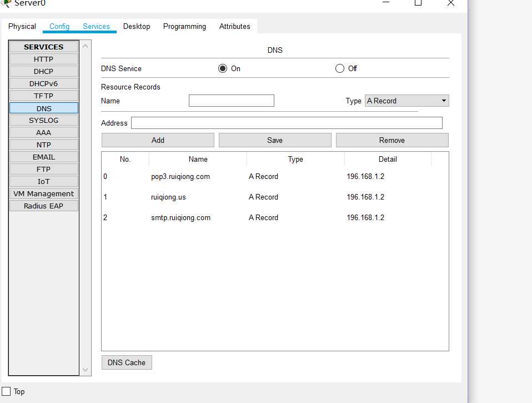Image resolution: width=532 pixels, height=403 pixels.
Task: Select HTTP in the services list
Action: pos(44,59)
